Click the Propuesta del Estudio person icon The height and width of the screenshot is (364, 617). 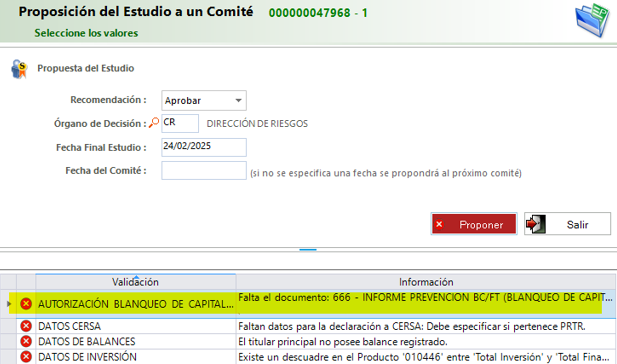tap(19, 69)
